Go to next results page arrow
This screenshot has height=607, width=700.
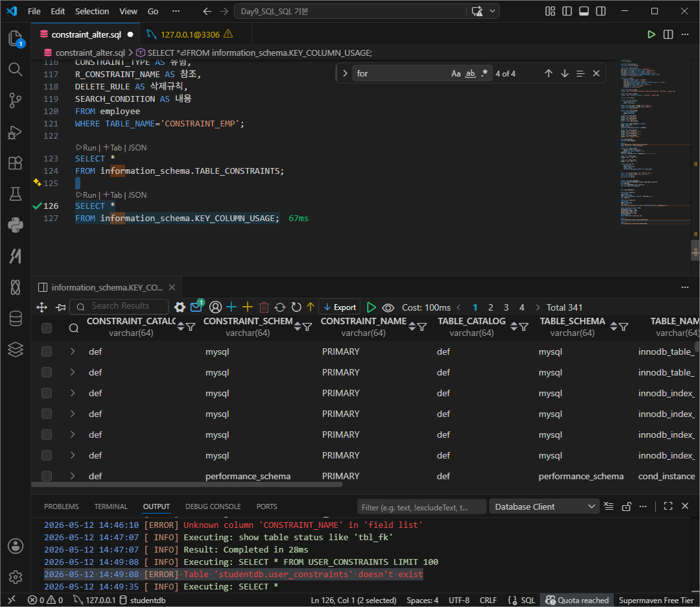537,307
